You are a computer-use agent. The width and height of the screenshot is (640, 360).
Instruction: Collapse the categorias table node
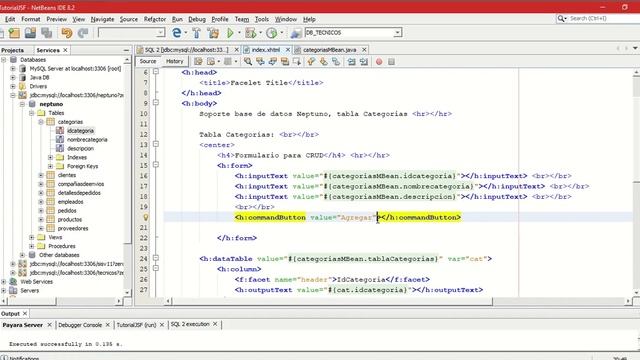tap(41, 122)
